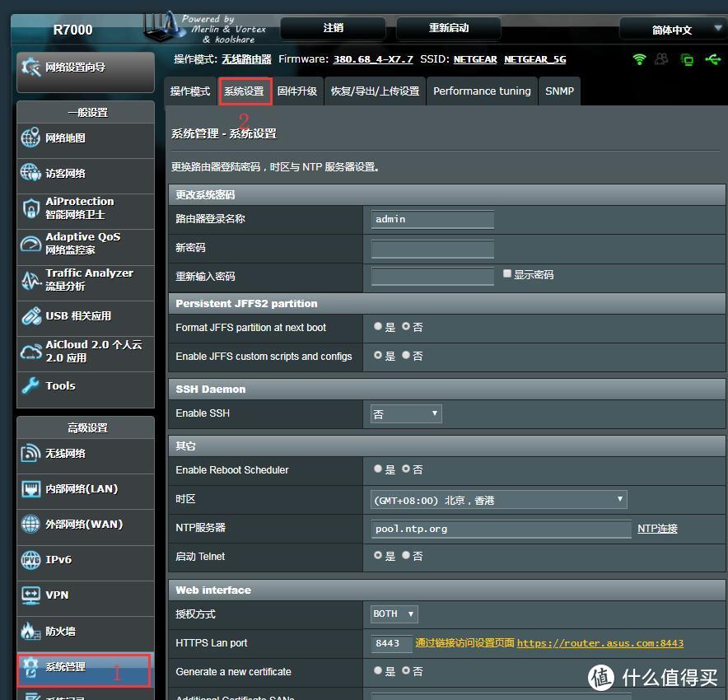Select Yes (是) for Format JFFS partition
This screenshot has width=728, height=700.
(377, 326)
